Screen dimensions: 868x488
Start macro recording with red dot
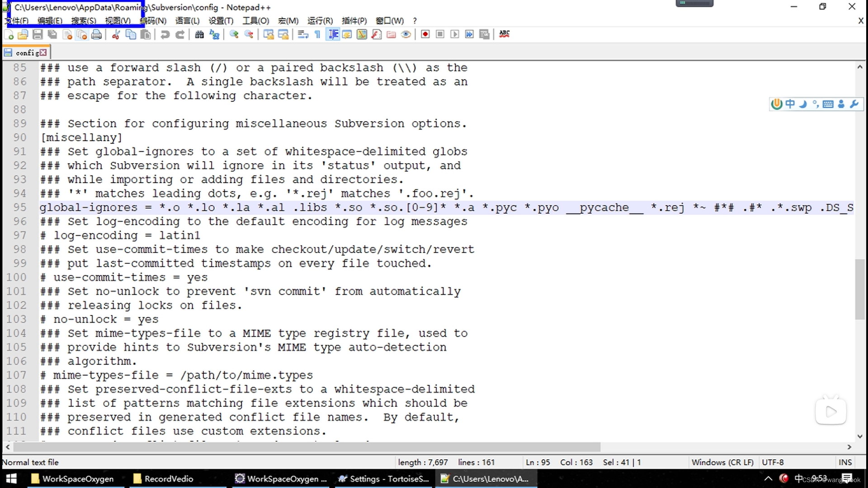tap(425, 34)
